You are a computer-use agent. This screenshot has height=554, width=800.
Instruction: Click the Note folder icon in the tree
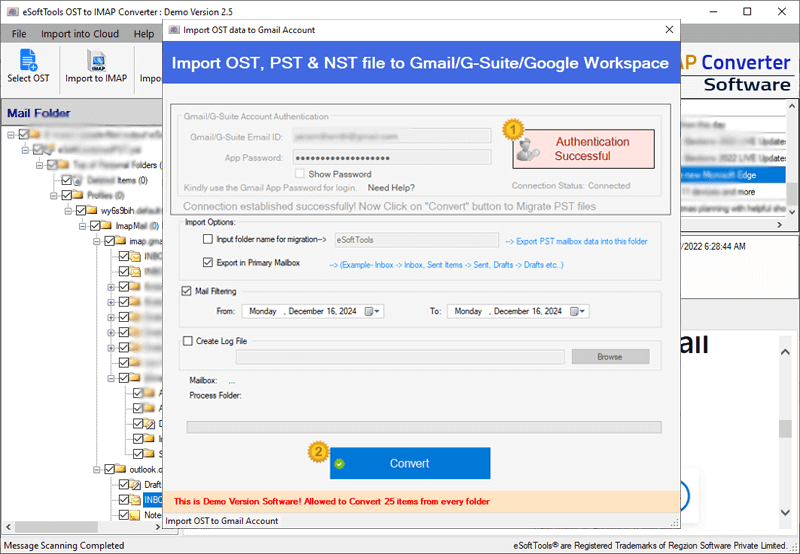point(135,515)
